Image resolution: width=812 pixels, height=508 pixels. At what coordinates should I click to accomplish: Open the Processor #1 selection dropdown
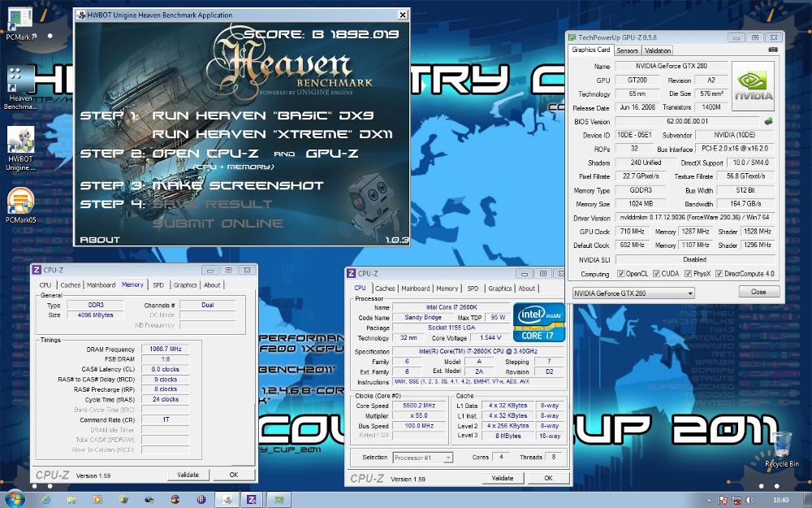coord(422,458)
